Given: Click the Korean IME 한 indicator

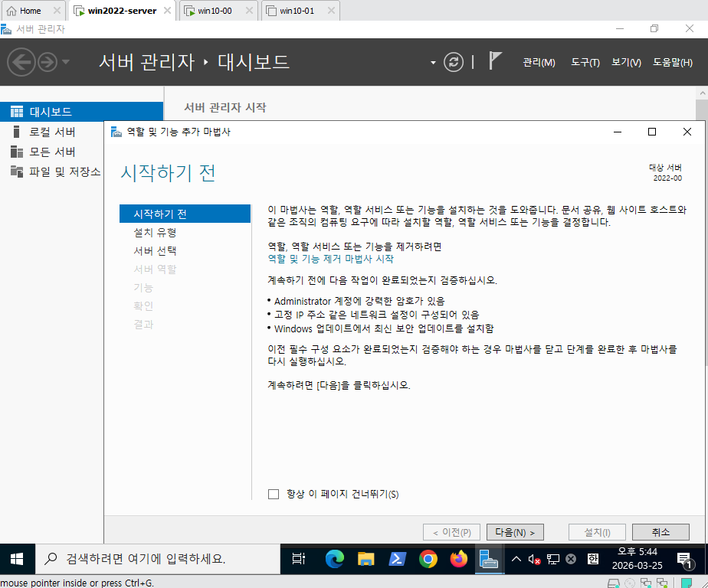Looking at the screenshot, I should coord(593,559).
